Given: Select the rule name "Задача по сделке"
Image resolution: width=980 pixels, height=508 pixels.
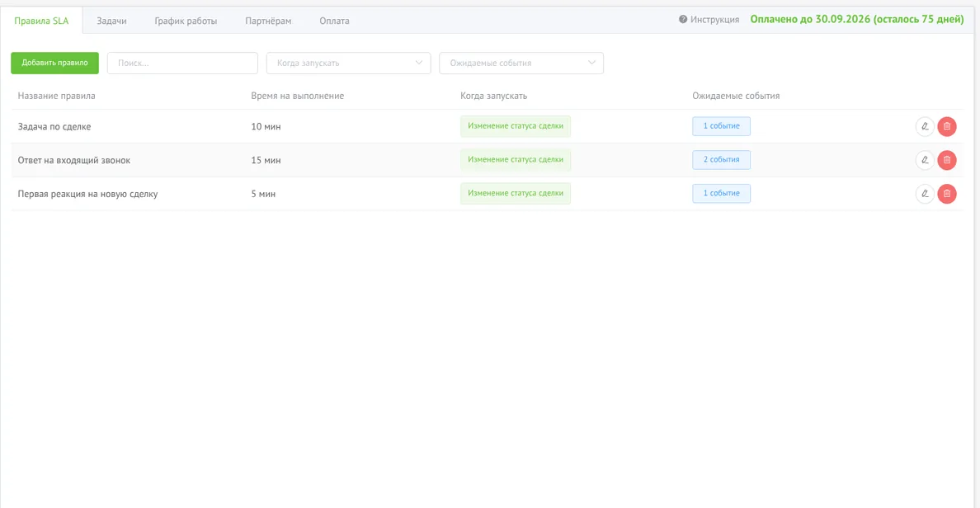Looking at the screenshot, I should 54,127.
